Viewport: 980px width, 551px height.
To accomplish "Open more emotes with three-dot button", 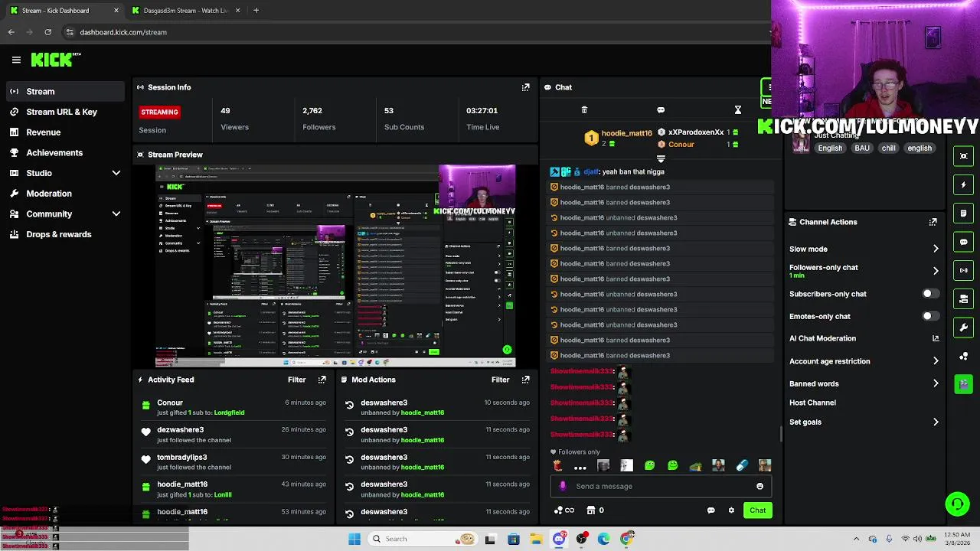I will [580, 466].
